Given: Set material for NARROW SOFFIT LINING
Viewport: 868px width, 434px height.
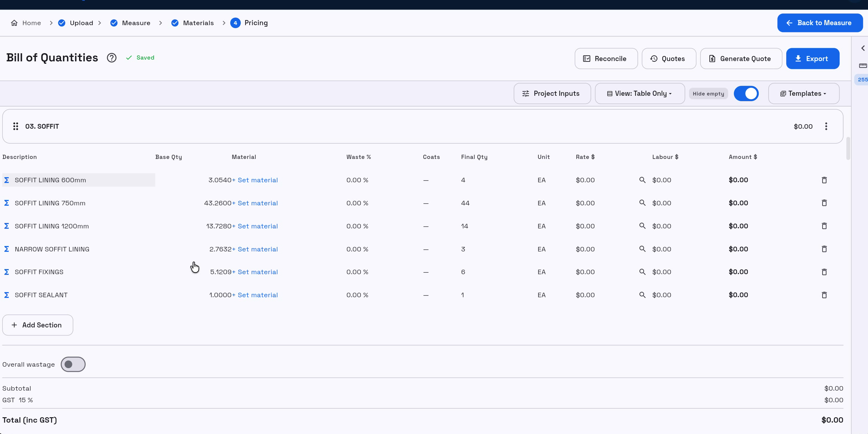Looking at the screenshot, I should [x=255, y=249].
